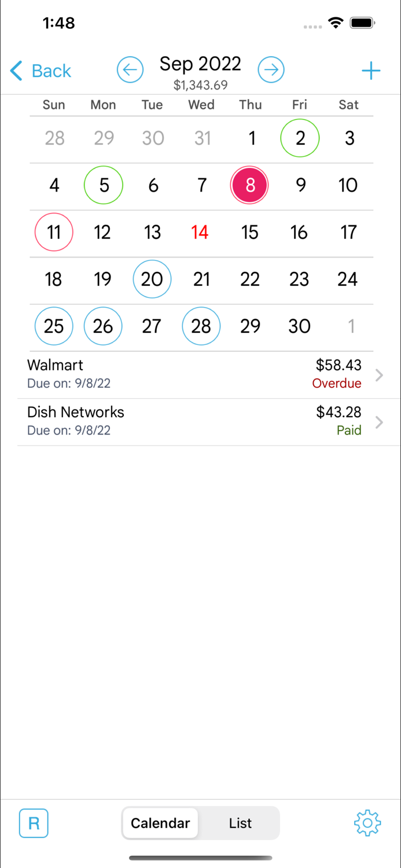The image size is (401, 868).
Task: Open the Walmart bill entry
Action: (174, 374)
